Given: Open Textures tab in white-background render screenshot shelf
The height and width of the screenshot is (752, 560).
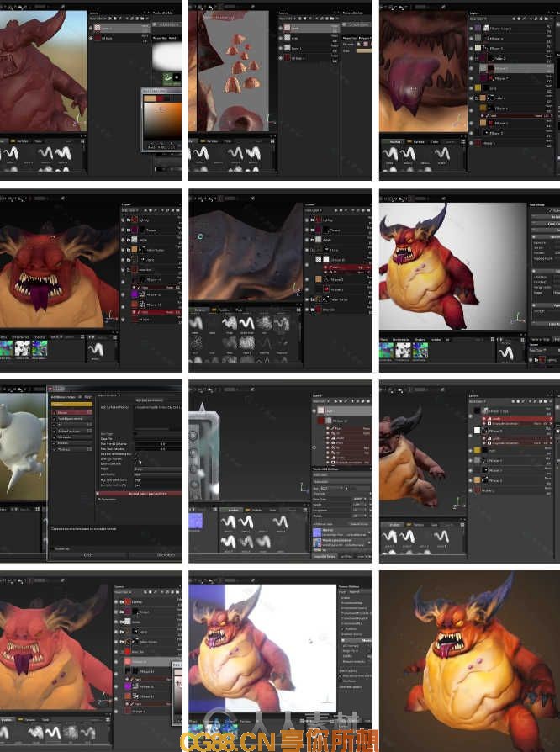Looking at the screenshot, I should pyautogui.click(x=435, y=339).
